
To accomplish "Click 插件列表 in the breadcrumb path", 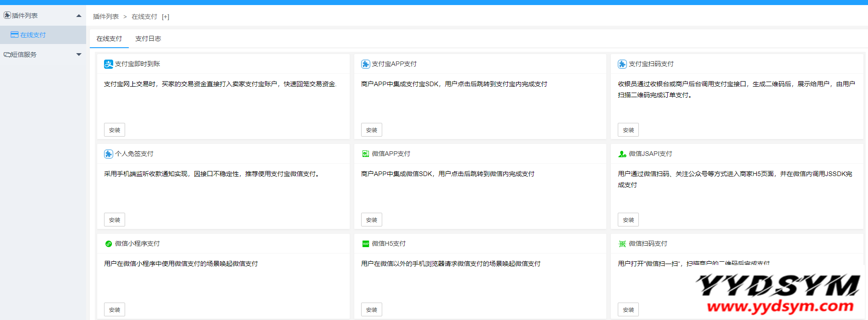I will click(106, 17).
